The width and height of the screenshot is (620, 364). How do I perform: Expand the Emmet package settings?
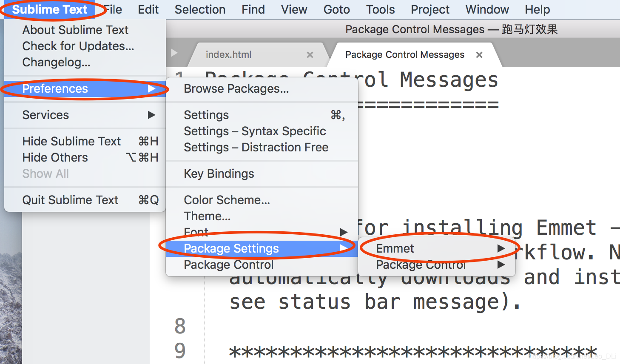(x=437, y=248)
